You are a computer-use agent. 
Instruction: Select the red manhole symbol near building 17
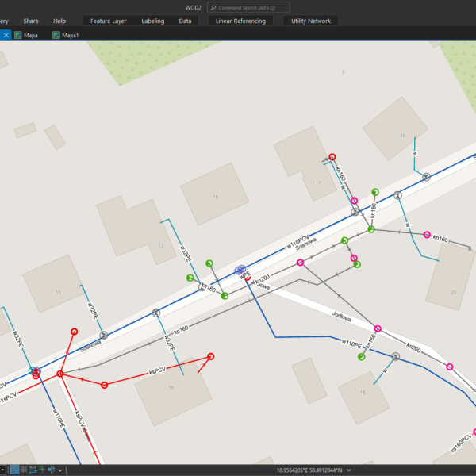click(332, 157)
